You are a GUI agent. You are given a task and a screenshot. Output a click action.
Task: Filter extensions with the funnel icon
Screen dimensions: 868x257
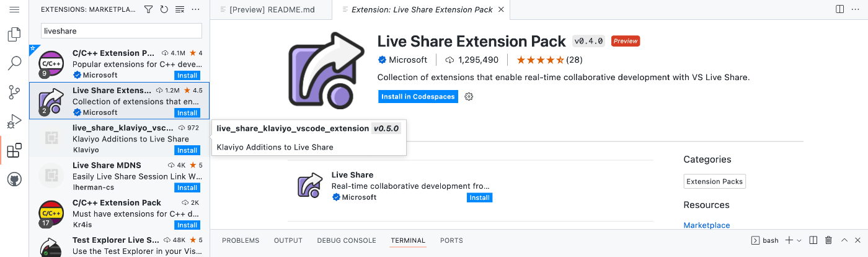pos(148,9)
